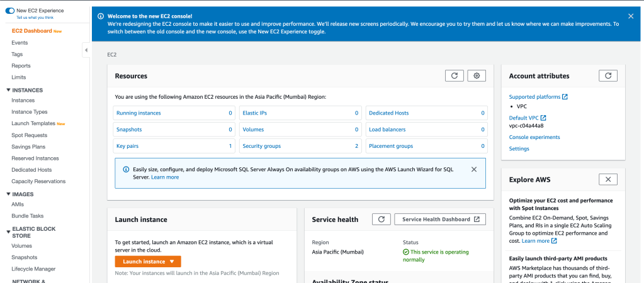Open Resources panel settings gear
The image size is (644, 283).
pyautogui.click(x=477, y=76)
